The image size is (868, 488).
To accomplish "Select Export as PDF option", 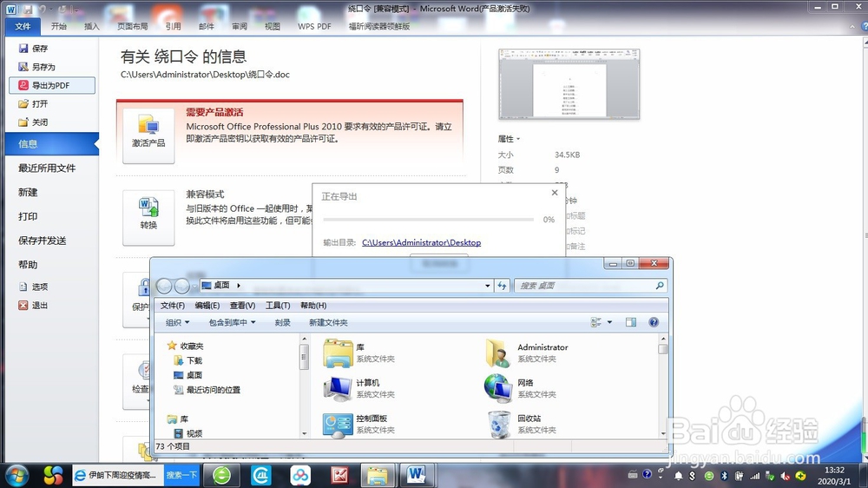I will point(52,85).
